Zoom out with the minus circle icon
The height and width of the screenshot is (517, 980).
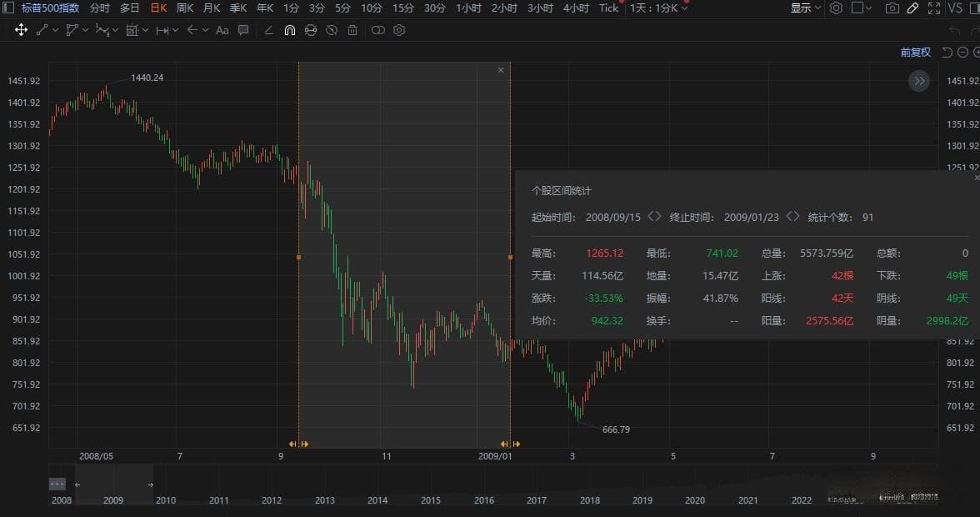(x=963, y=52)
